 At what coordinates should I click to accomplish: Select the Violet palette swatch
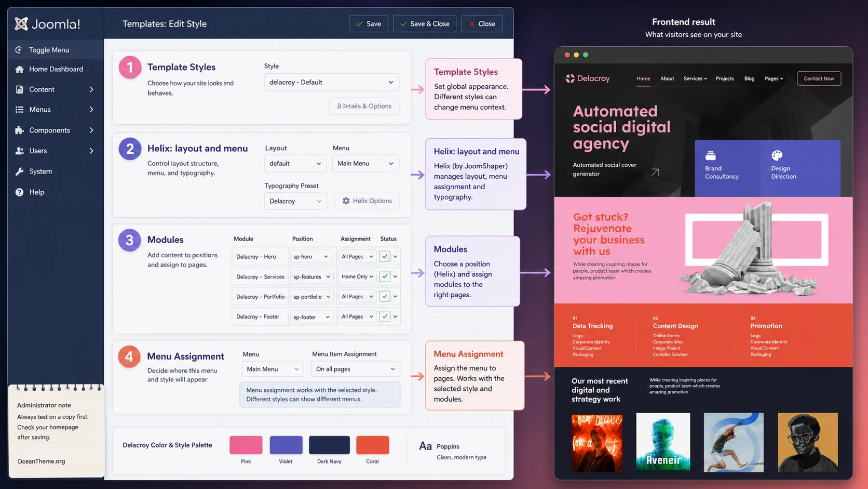(x=286, y=445)
